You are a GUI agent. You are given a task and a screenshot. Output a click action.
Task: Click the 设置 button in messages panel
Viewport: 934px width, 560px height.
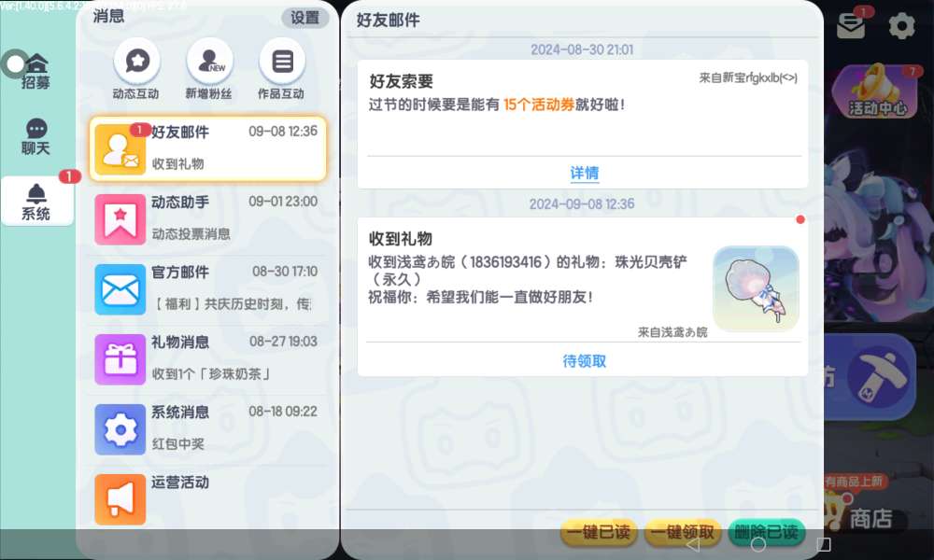point(305,18)
